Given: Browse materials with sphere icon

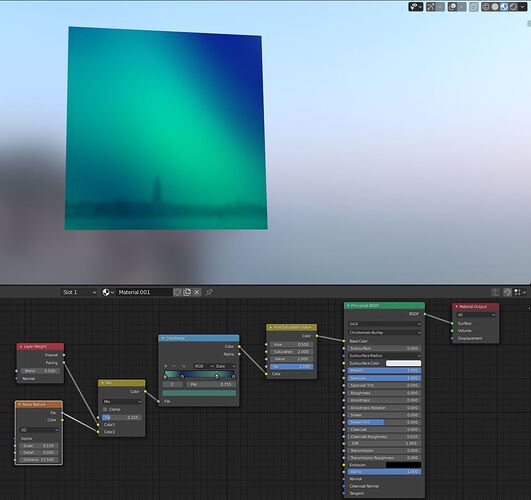Looking at the screenshot, I should click(108, 292).
